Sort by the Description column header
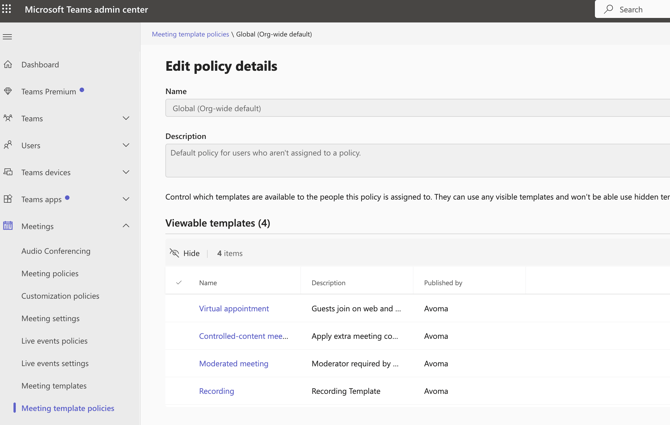 tap(328, 283)
